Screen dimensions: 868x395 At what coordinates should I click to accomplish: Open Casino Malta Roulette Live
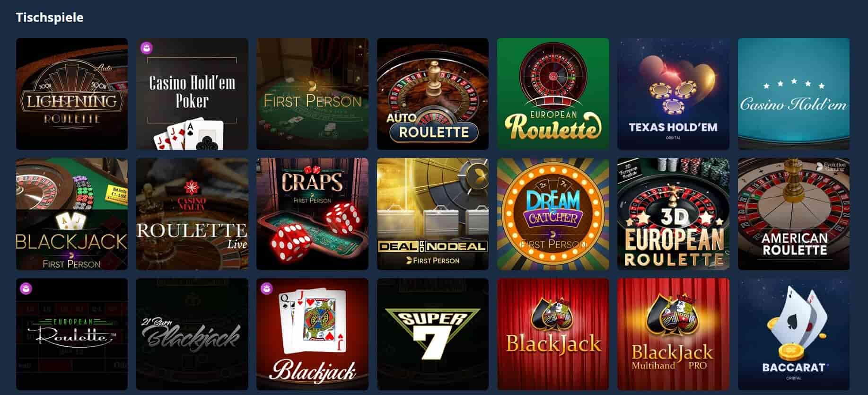coord(192,214)
